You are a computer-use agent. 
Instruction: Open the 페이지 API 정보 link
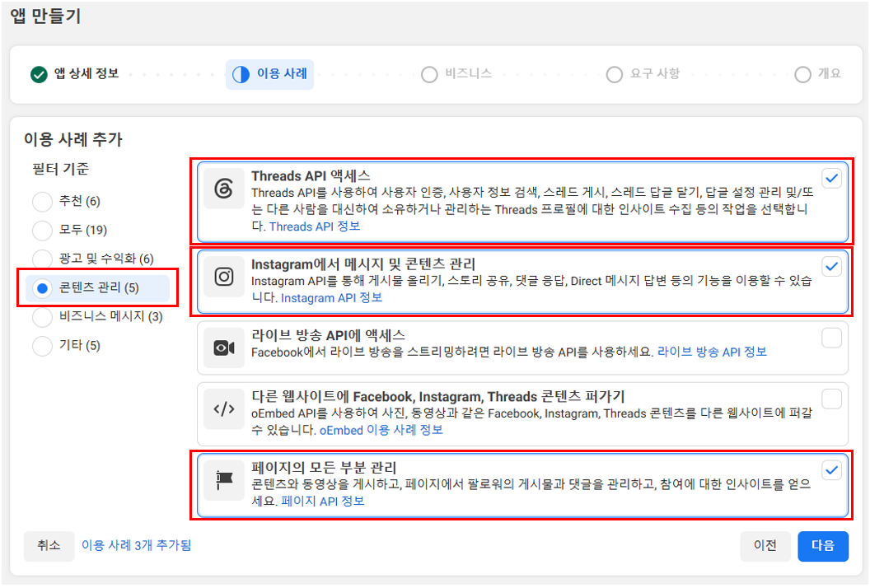pyautogui.click(x=323, y=501)
